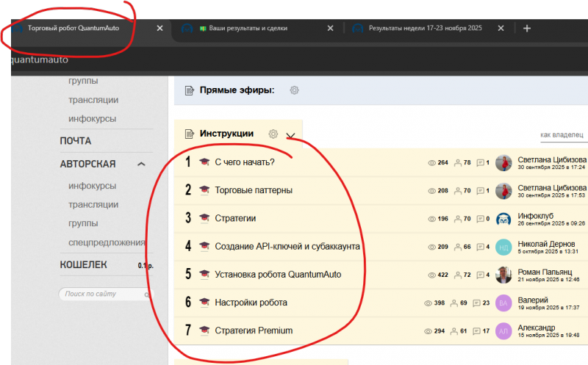Open 'группы' under АВТОРСКАЯ
This screenshot has width=588, height=365.
[x=83, y=223]
